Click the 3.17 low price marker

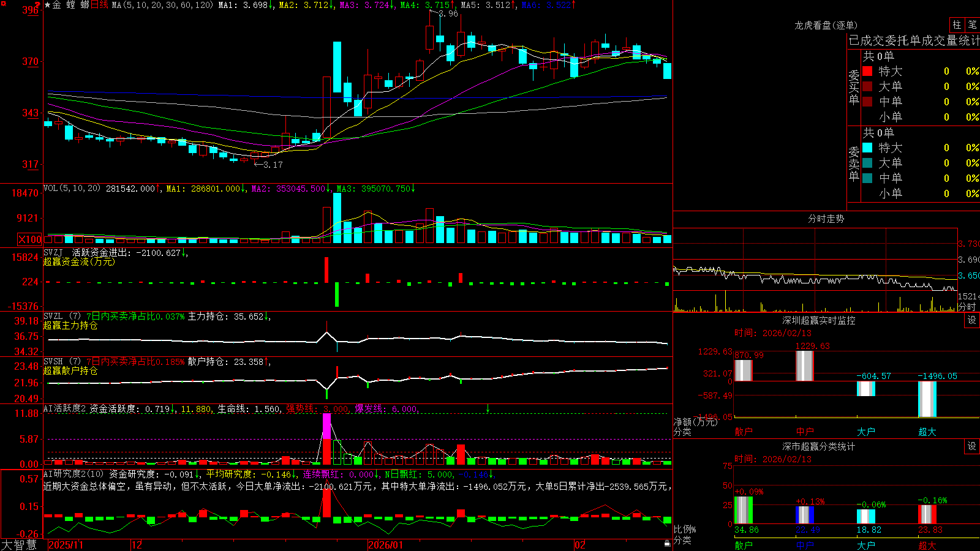(x=273, y=164)
